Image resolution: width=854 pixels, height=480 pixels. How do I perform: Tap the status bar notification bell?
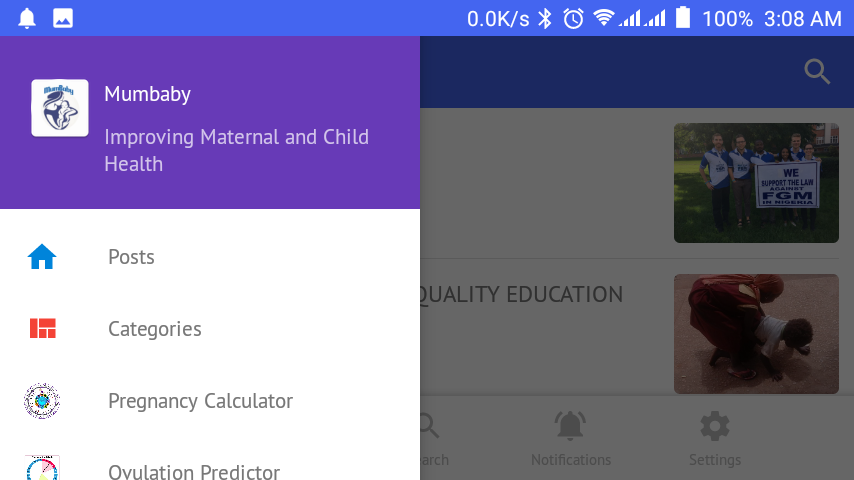(27, 19)
